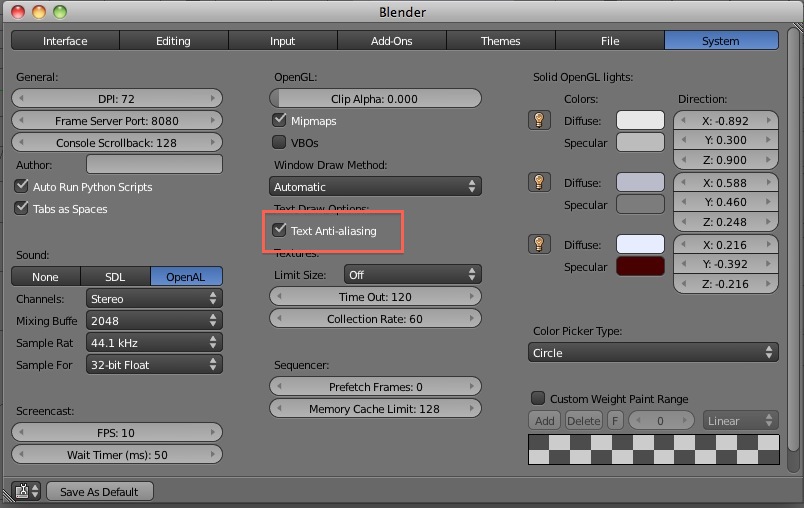Viewport: 804px width, 508px height.
Task: Click left arrow of DPI field
Action: (x=21, y=98)
